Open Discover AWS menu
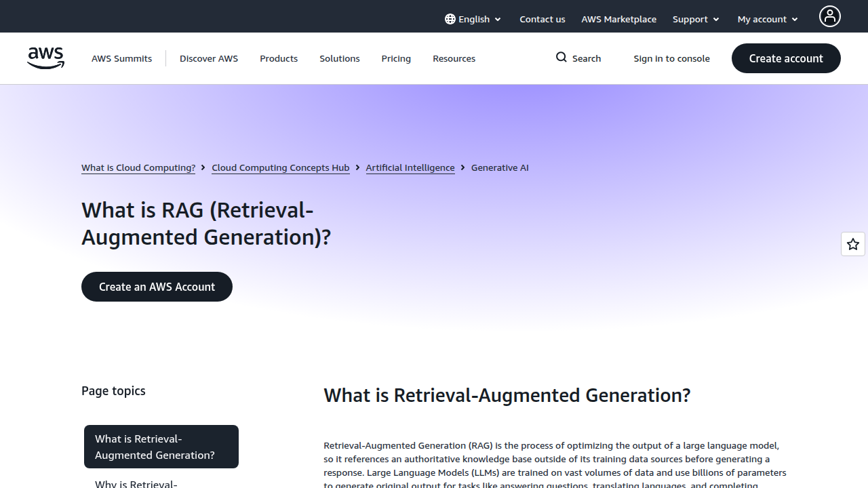The image size is (868, 488). [209, 58]
